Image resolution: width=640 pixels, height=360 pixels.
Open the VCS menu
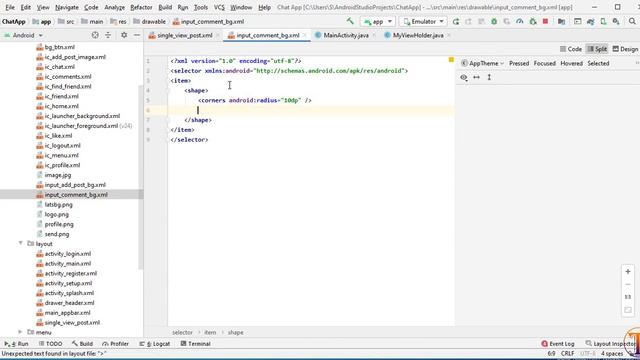pyautogui.click(x=219, y=7)
